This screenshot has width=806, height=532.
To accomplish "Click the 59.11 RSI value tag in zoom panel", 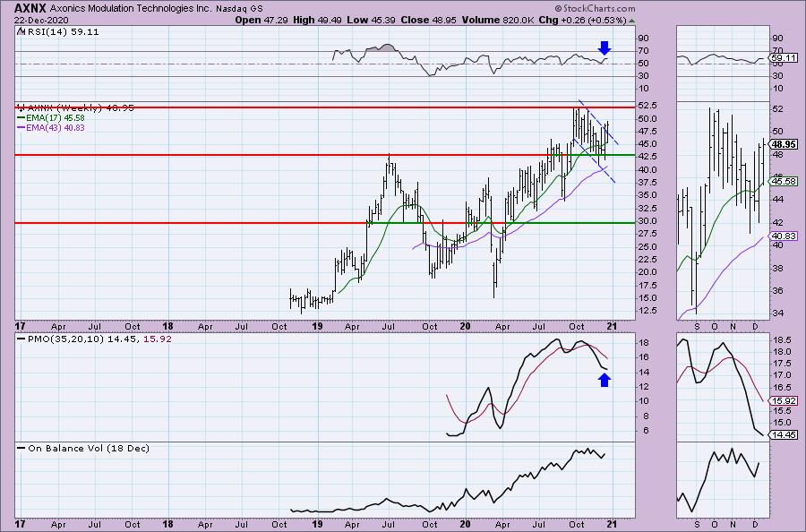I will pyautogui.click(x=784, y=58).
